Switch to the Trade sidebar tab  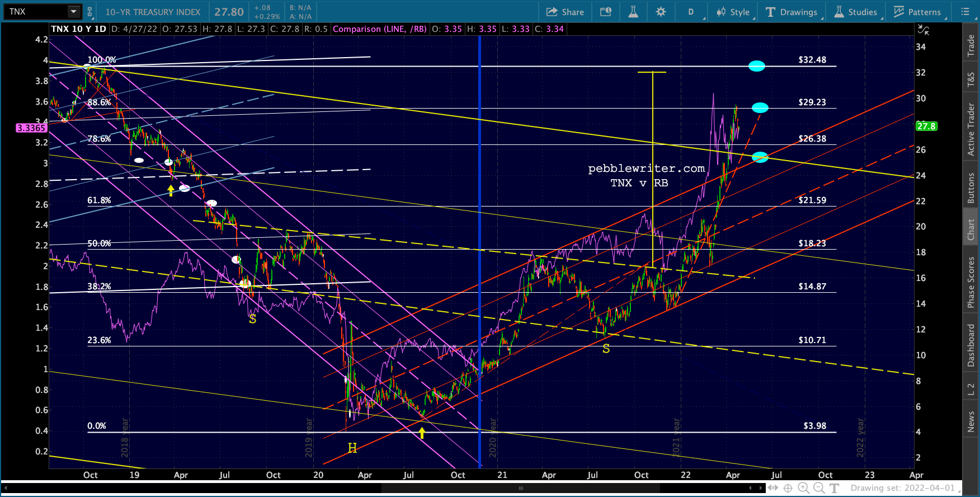(x=971, y=45)
